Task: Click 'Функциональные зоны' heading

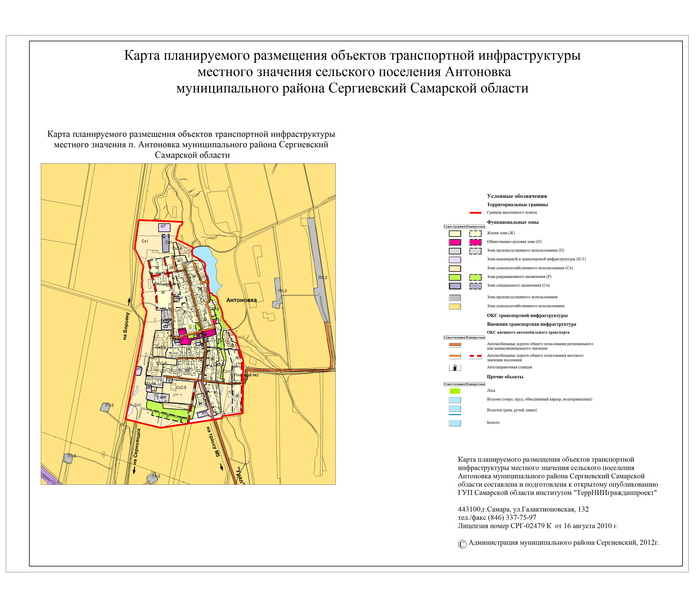Action: pyautogui.click(x=513, y=222)
